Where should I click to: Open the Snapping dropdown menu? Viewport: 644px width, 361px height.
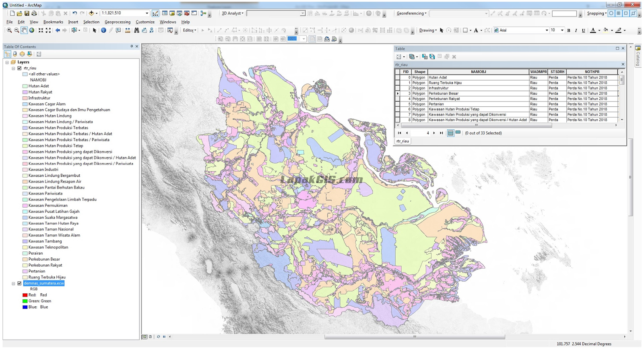tap(597, 13)
